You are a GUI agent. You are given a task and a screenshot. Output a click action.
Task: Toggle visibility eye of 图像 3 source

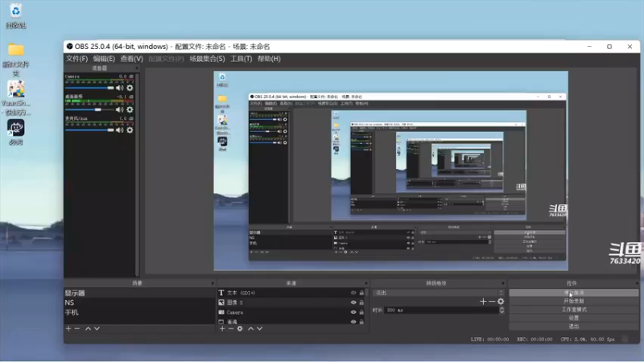point(353,302)
